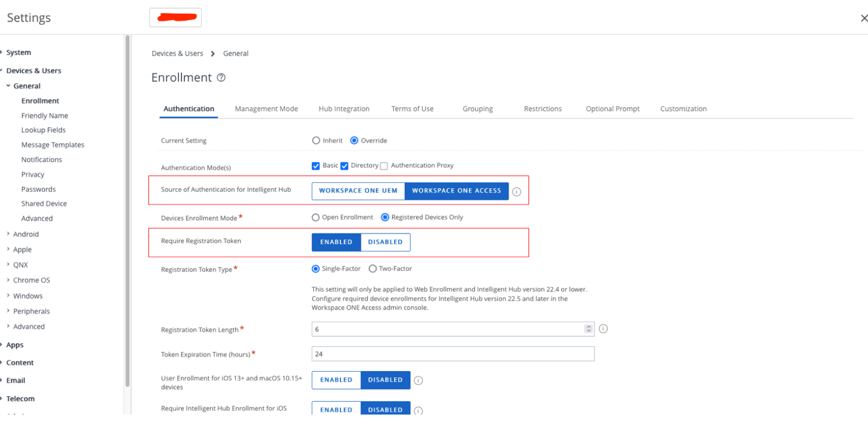Collapse the General subsection
This screenshot has height=424, width=868.
point(8,86)
